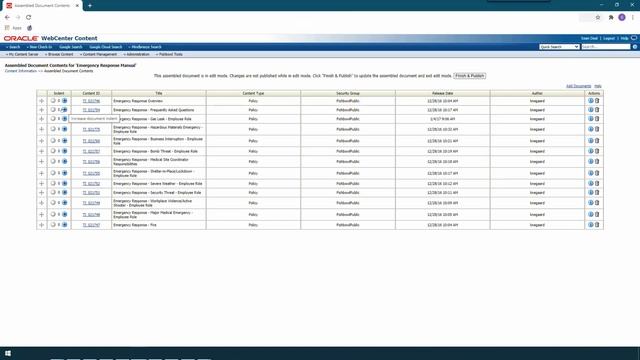The image size is (640, 360).
Task: Expand the Content Management menu
Action: [x=98, y=54]
